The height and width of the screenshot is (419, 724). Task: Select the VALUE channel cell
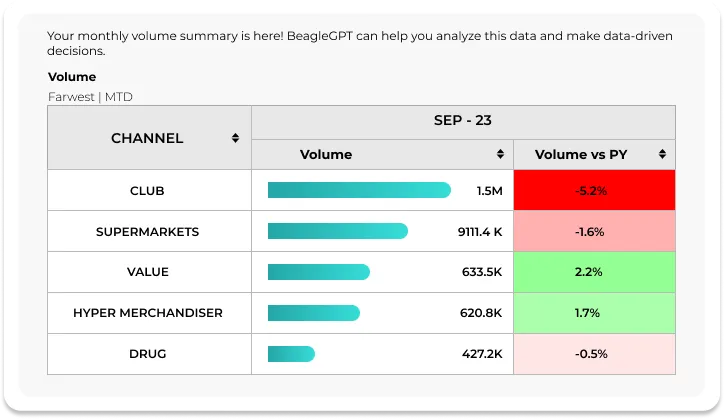click(x=148, y=272)
